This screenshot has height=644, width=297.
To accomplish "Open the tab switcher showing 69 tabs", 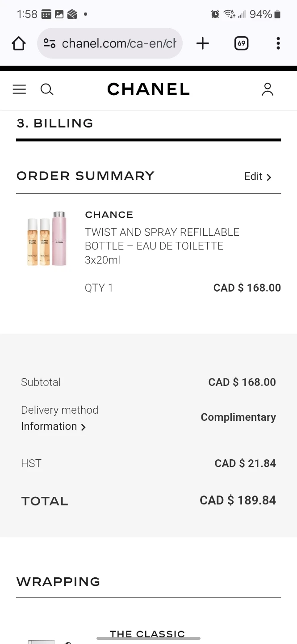I will pyautogui.click(x=241, y=43).
